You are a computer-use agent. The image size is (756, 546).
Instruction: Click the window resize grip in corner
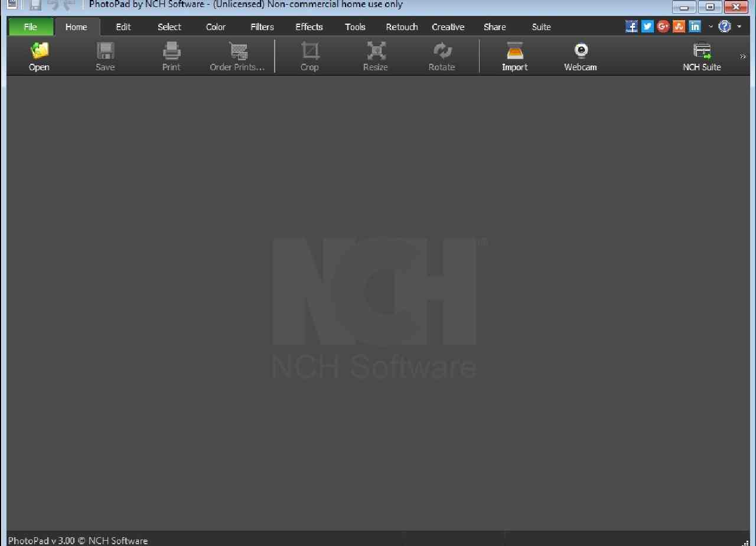[x=745, y=542]
